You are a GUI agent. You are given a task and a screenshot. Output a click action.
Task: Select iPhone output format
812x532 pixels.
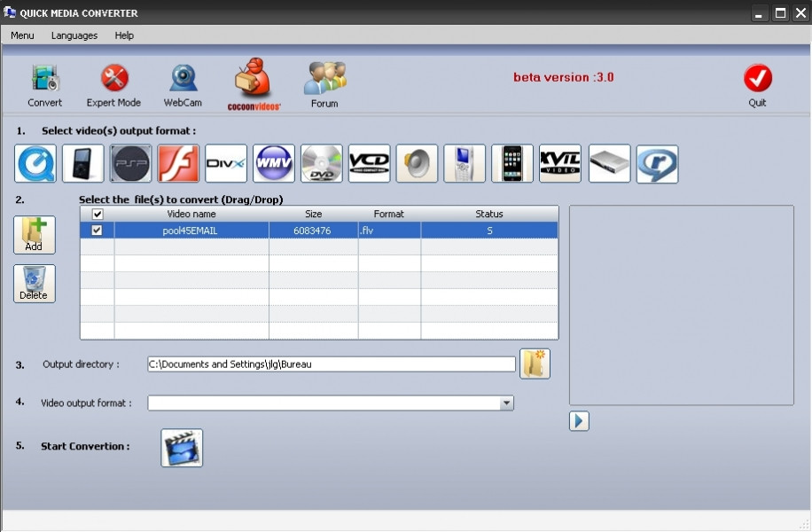point(512,164)
